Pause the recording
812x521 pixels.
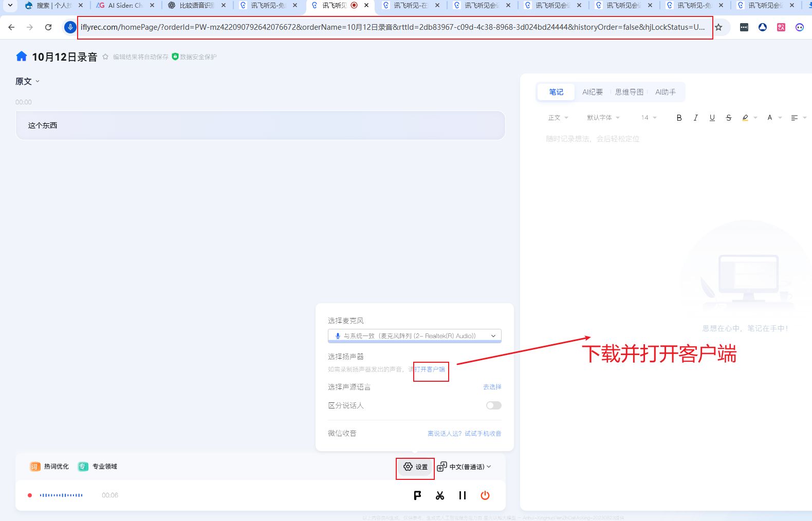pyautogui.click(x=463, y=495)
